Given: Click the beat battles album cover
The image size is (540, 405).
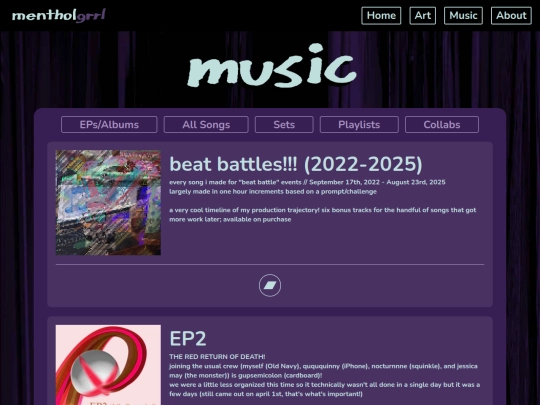Looking at the screenshot, I should click(x=108, y=202).
